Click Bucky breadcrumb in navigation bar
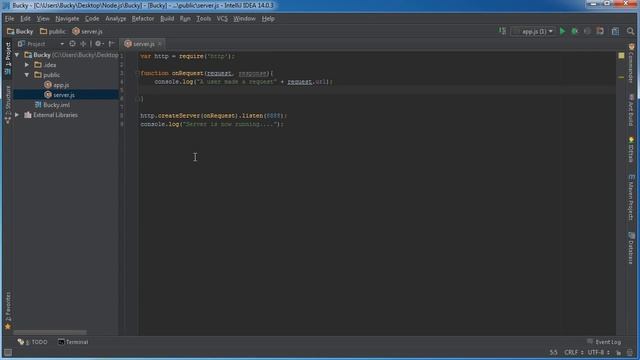This screenshot has width=640, height=360. pos(20,31)
